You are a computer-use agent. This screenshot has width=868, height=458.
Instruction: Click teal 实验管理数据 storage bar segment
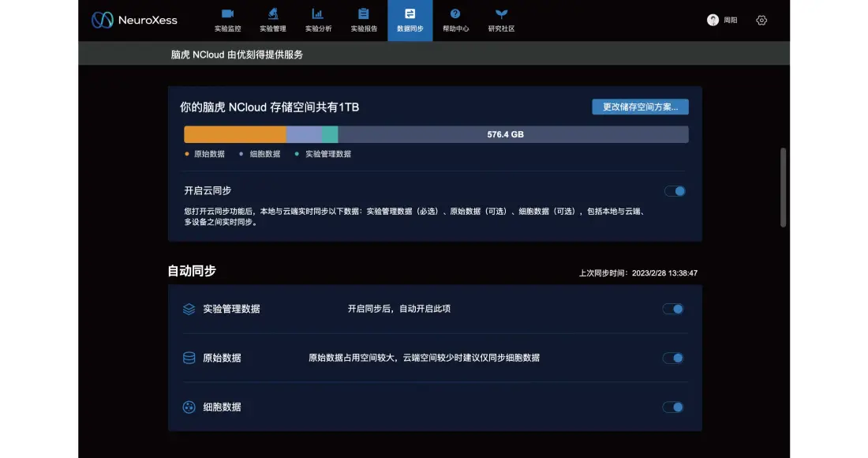click(330, 134)
